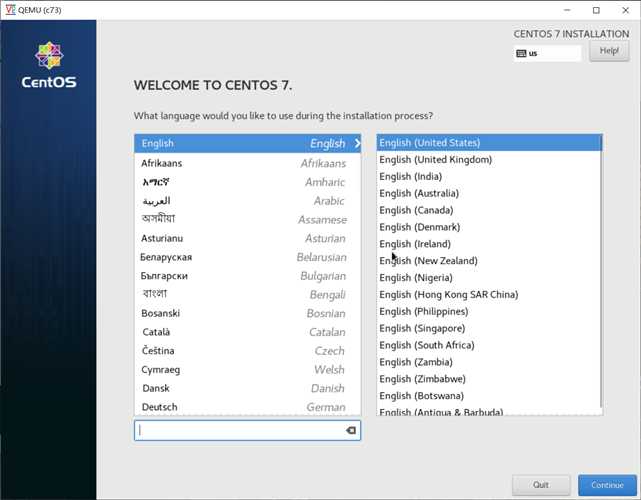Quit the CentOS installer
The height and width of the screenshot is (500, 641).
click(541, 485)
